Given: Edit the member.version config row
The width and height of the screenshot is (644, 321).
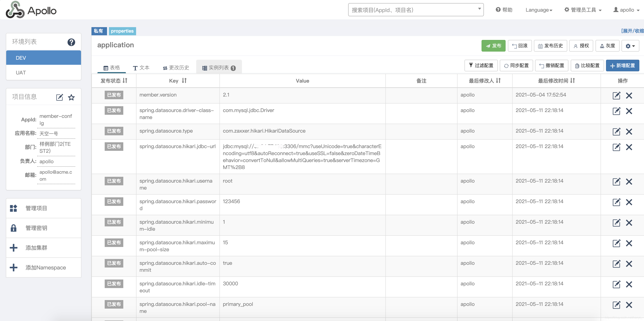Looking at the screenshot, I should [616, 95].
